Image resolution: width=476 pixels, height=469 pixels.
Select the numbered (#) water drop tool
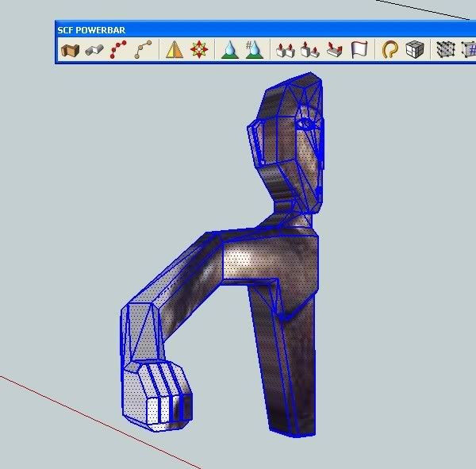[x=255, y=49]
